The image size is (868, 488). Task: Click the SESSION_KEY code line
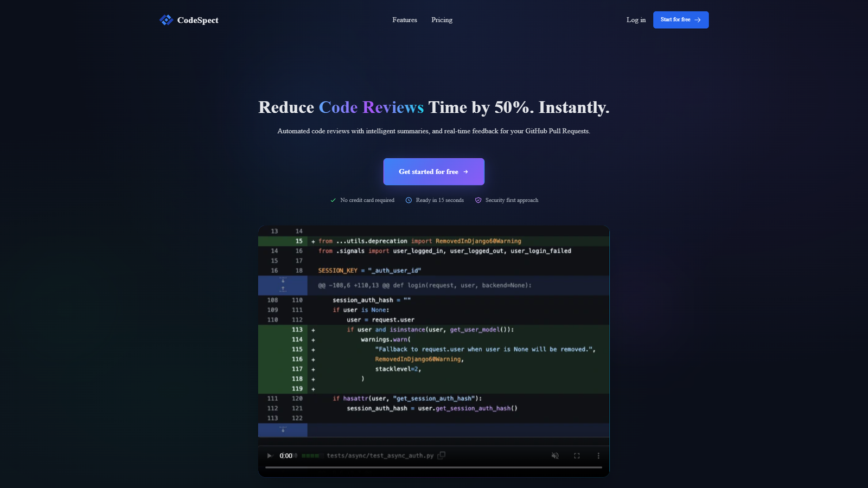pos(369,271)
